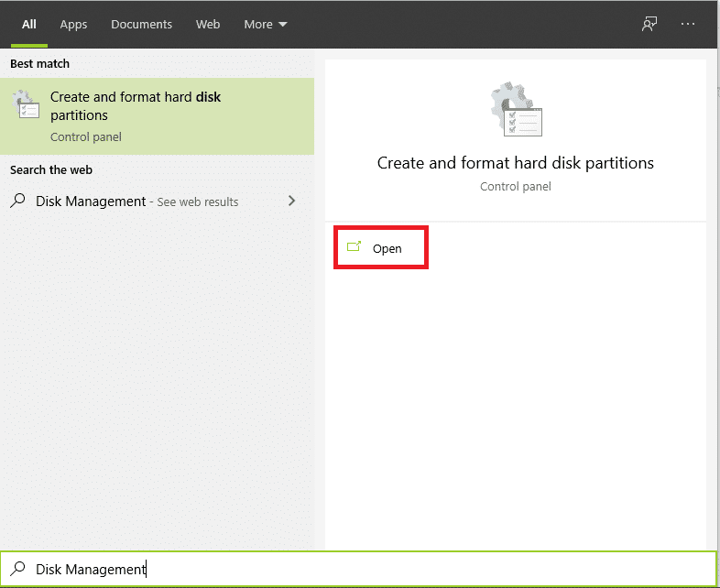Image resolution: width=720 pixels, height=588 pixels.
Task: Click the magnifier icon in the search box
Action: [x=17, y=569]
